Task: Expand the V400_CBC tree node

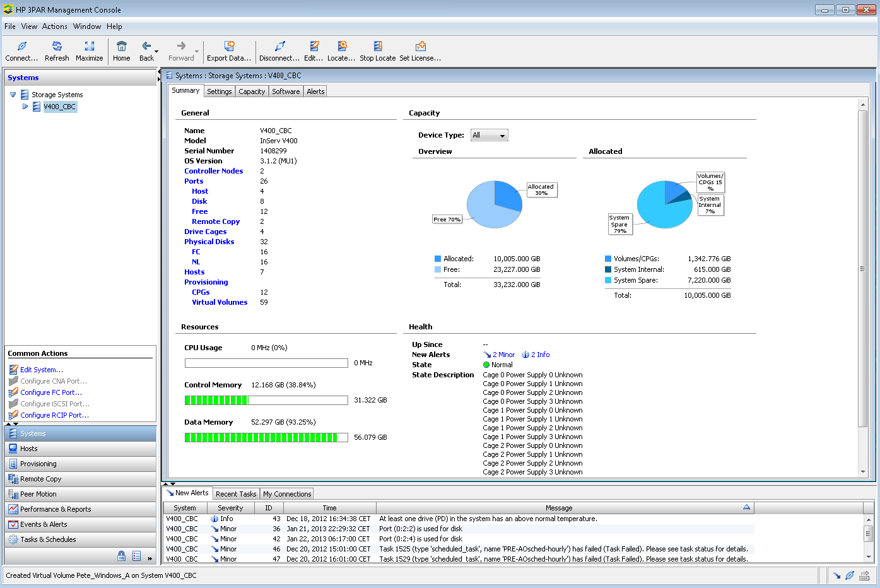Action: (25, 107)
